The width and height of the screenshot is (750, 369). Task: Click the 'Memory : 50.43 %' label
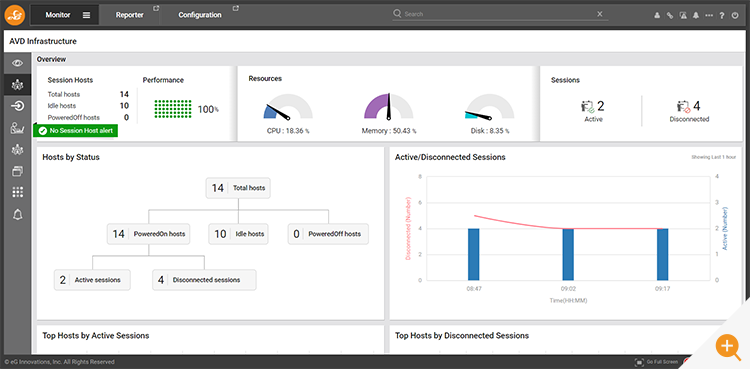(x=389, y=131)
